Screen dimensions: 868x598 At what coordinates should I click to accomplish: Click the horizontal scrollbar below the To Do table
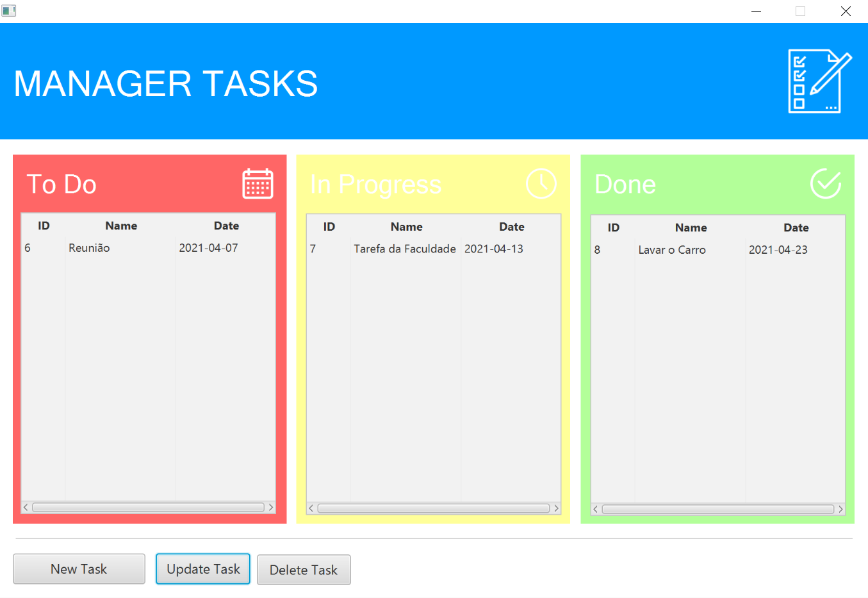tap(147, 507)
